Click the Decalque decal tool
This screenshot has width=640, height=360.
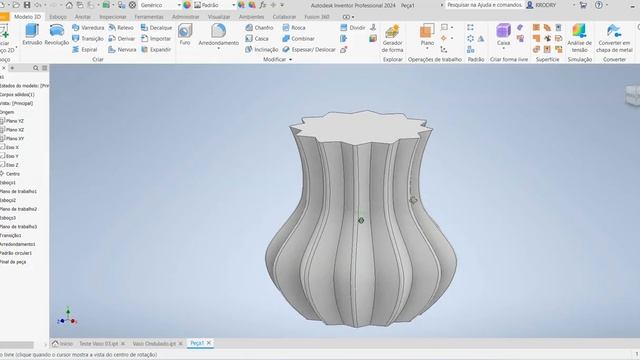coord(156,27)
